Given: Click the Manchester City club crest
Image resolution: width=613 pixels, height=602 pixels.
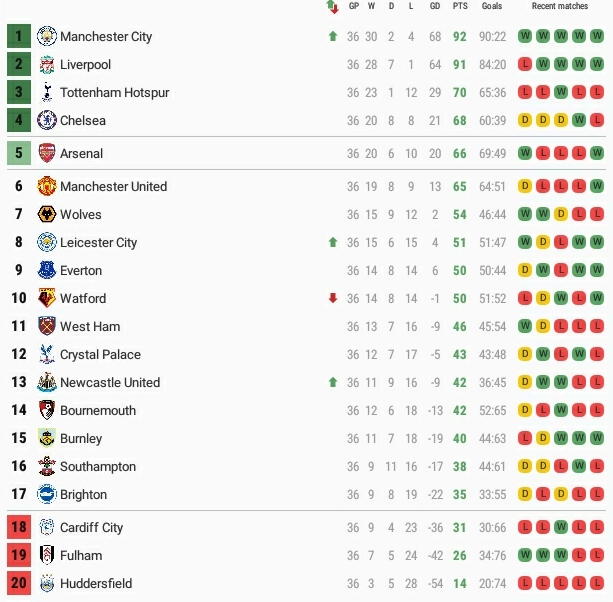Looking at the screenshot, I should tap(47, 37).
